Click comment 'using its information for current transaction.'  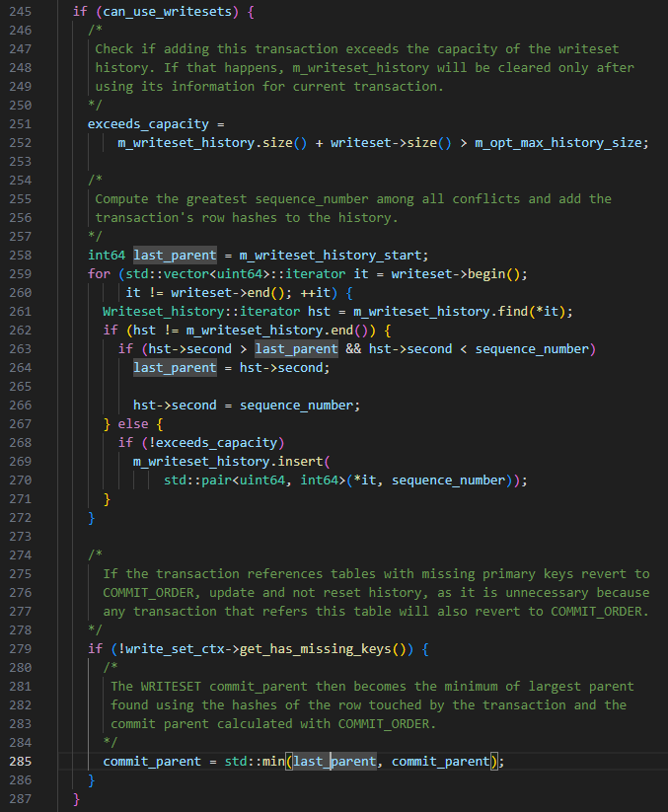click(269, 87)
